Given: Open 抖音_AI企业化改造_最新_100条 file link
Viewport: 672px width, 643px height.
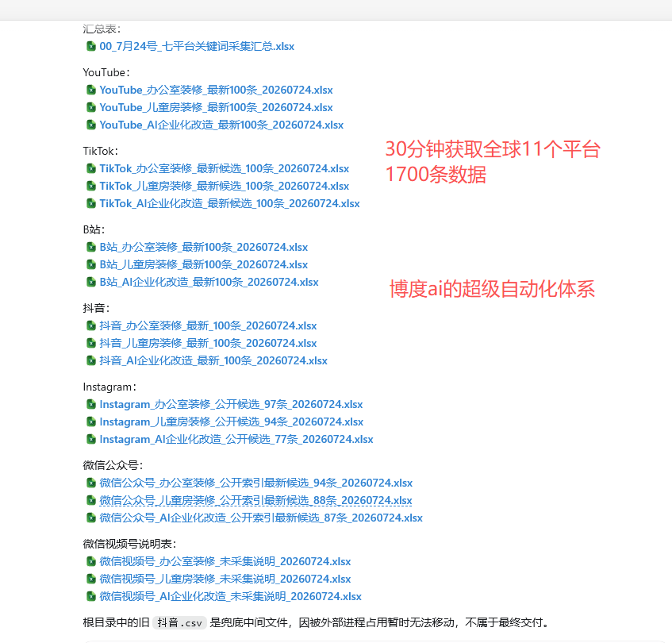Looking at the screenshot, I should pos(213,361).
